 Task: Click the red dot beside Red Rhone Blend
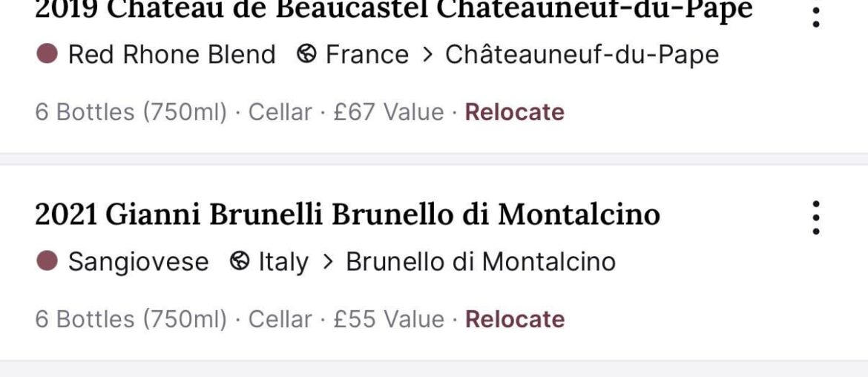(x=47, y=55)
